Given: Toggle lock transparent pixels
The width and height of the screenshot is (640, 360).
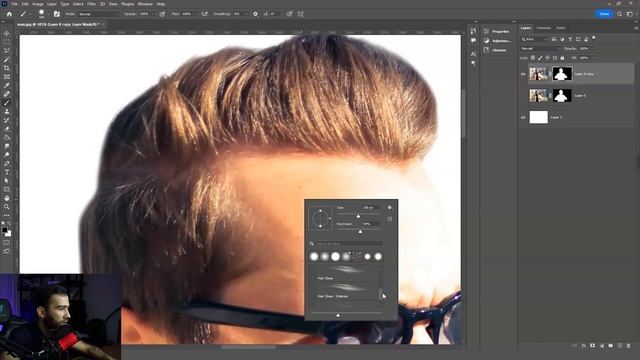Looking at the screenshot, I should pyautogui.click(x=533, y=58).
